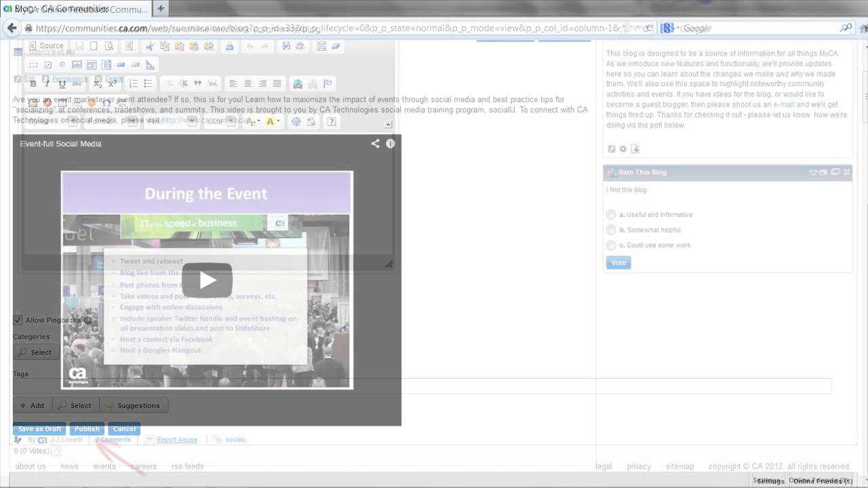Apply Subscript formatting

pyautogui.click(x=98, y=84)
